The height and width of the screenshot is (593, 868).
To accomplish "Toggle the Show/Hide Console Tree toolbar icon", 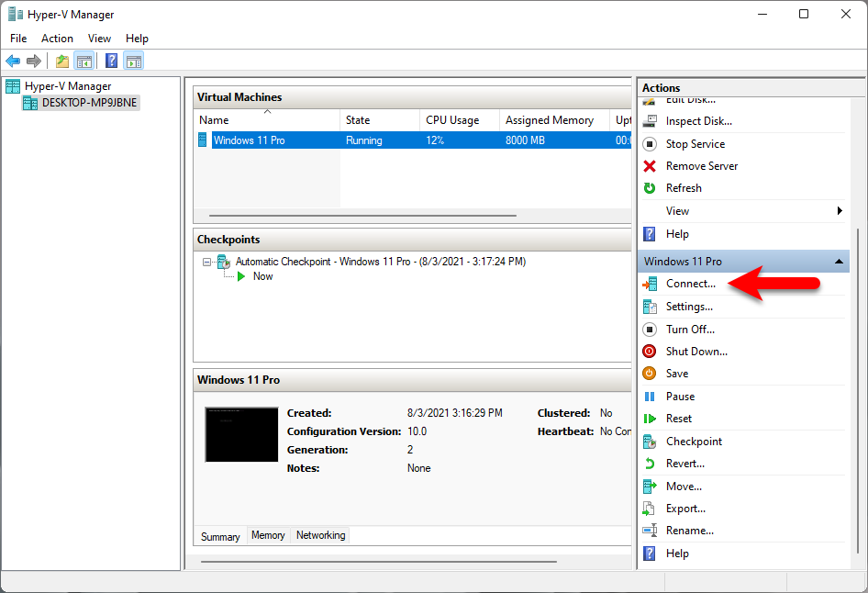I will pos(84,61).
